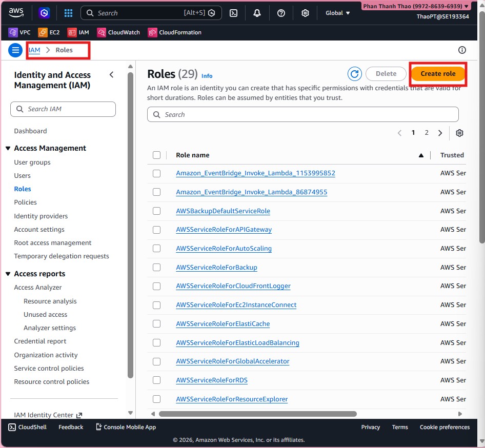This screenshot has width=485, height=448.
Task: Go to Users in the sidebar
Action: pos(23,176)
